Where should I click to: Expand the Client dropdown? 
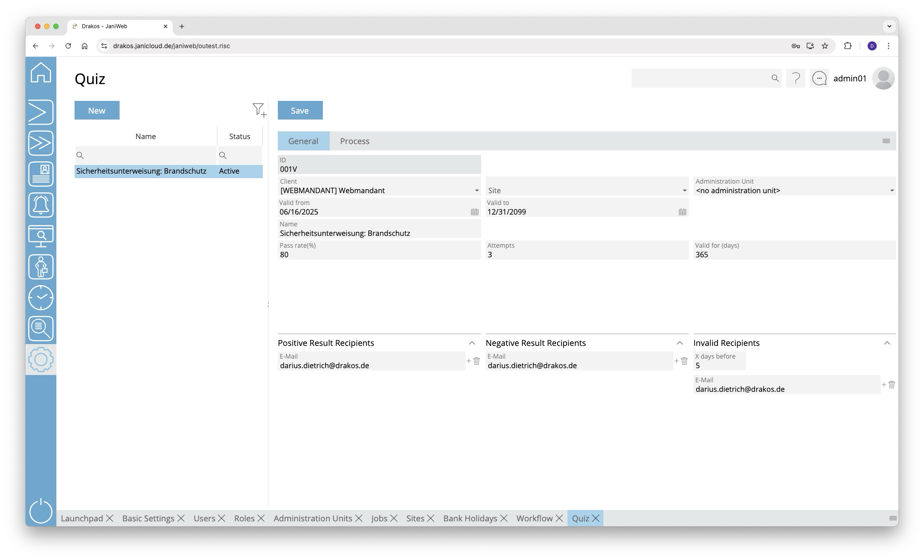tap(477, 190)
